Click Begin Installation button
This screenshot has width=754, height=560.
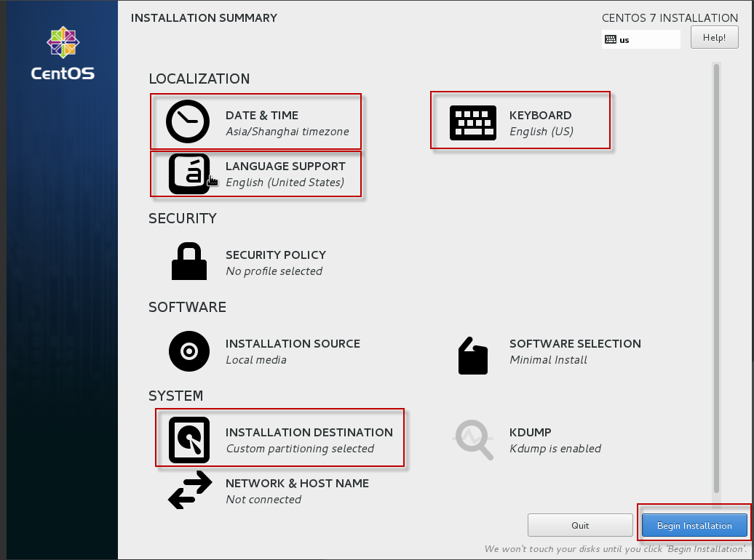tap(694, 525)
